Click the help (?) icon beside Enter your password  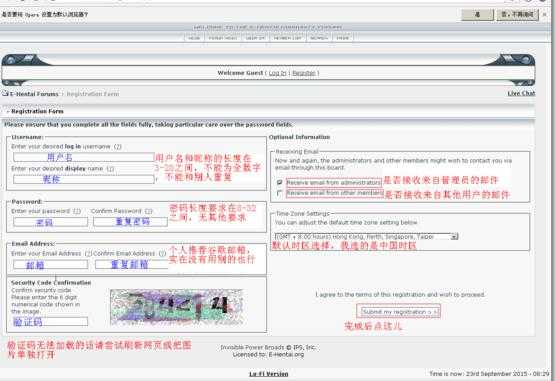pyautogui.click(x=77, y=211)
